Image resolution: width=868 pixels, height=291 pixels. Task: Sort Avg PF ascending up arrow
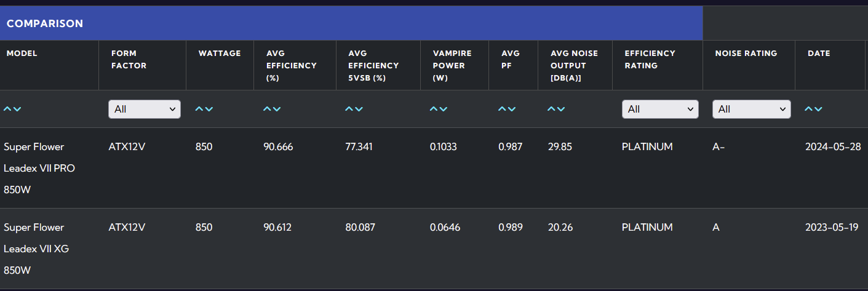click(x=502, y=109)
